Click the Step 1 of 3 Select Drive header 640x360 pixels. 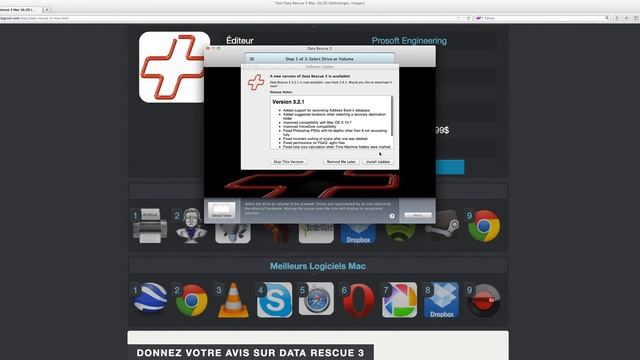pyautogui.click(x=320, y=59)
